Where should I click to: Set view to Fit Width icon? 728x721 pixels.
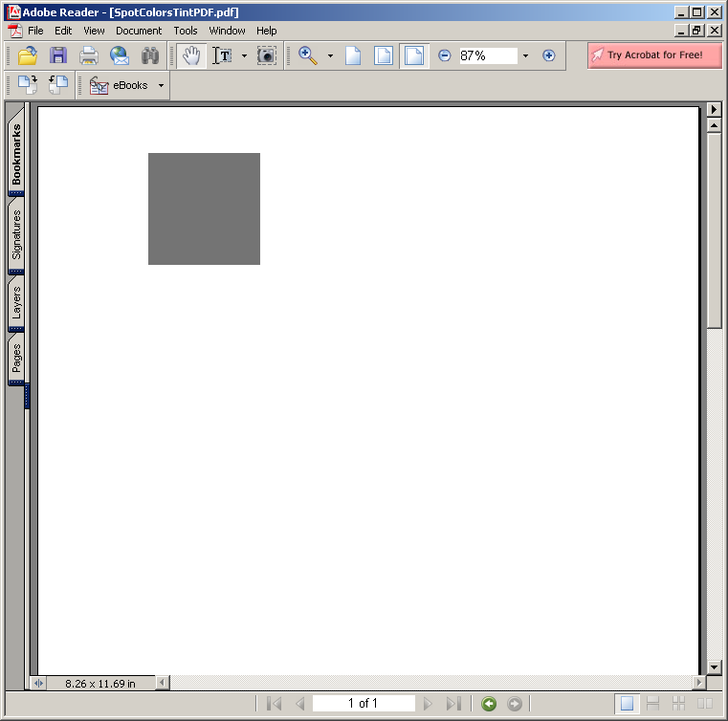click(x=414, y=55)
